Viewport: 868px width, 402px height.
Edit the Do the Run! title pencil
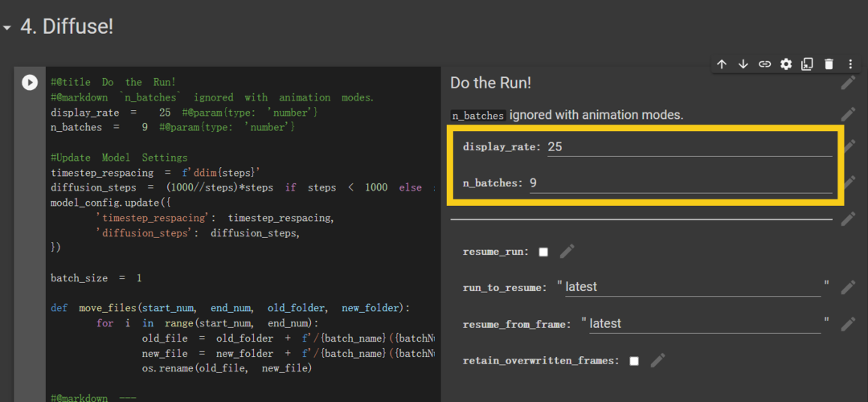[x=848, y=83]
